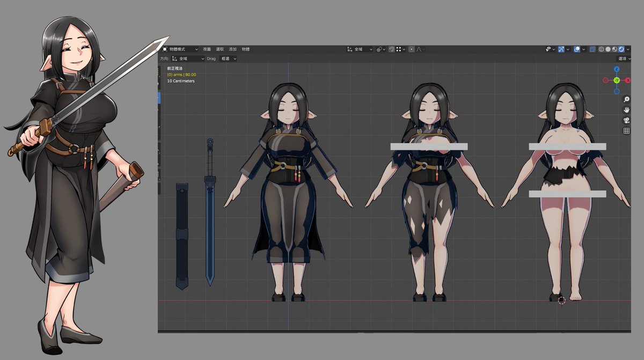This screenshot has height=360, width=644.
Task: Click the "(0) arms | 80.00" info text
Action: [181, 75]
